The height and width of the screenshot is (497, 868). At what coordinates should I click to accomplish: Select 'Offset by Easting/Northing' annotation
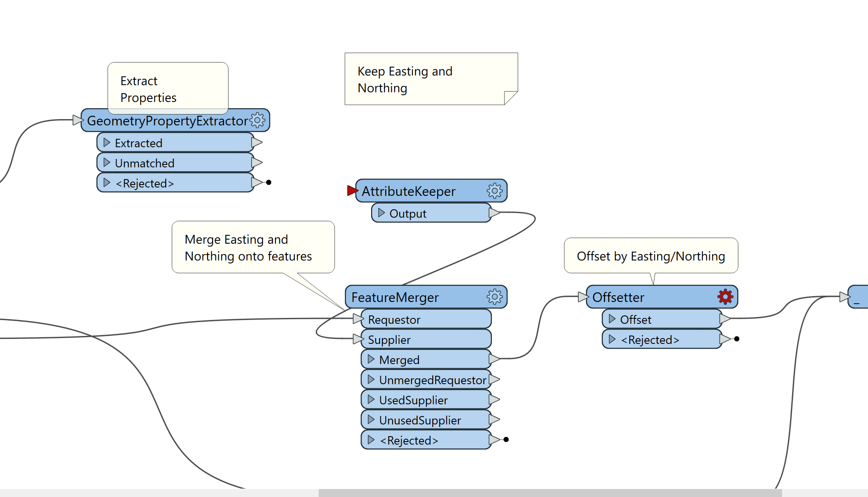coord(651,256)
